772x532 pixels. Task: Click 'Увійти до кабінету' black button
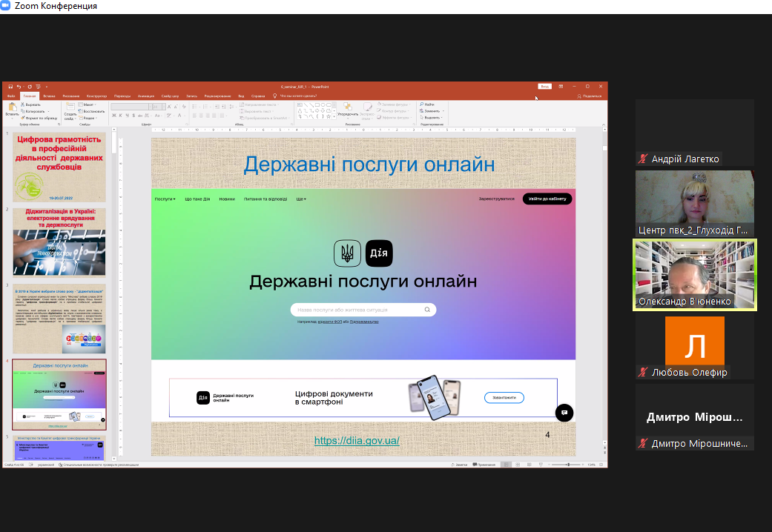547,199
